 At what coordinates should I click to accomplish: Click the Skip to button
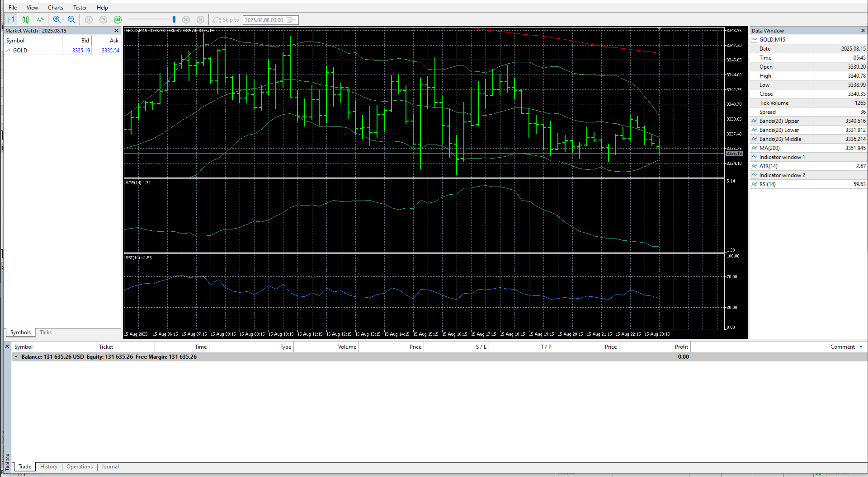click(x=226, y=20)
